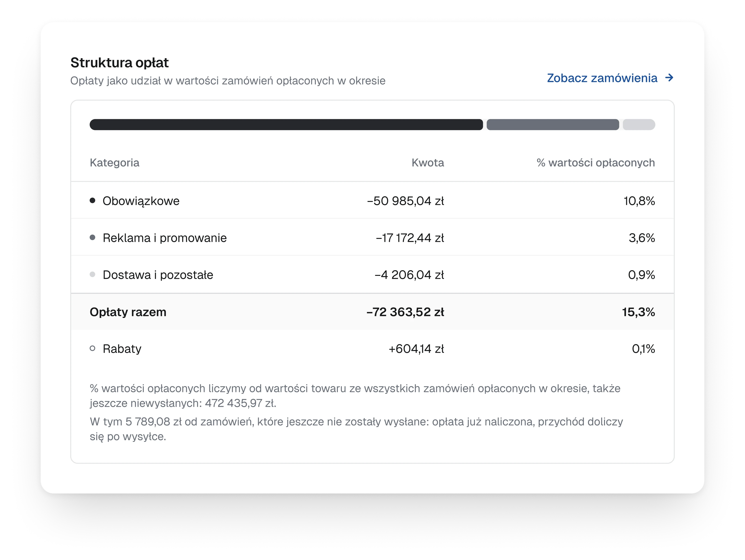
Task: Click total amount −72 363,52 zł
Action: (405, 312)
